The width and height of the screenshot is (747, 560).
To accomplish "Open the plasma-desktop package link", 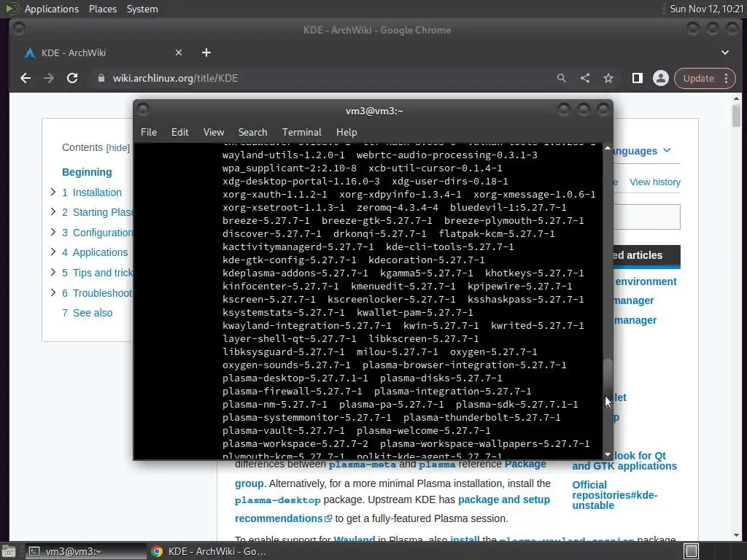I will click(x=277, y=500).
